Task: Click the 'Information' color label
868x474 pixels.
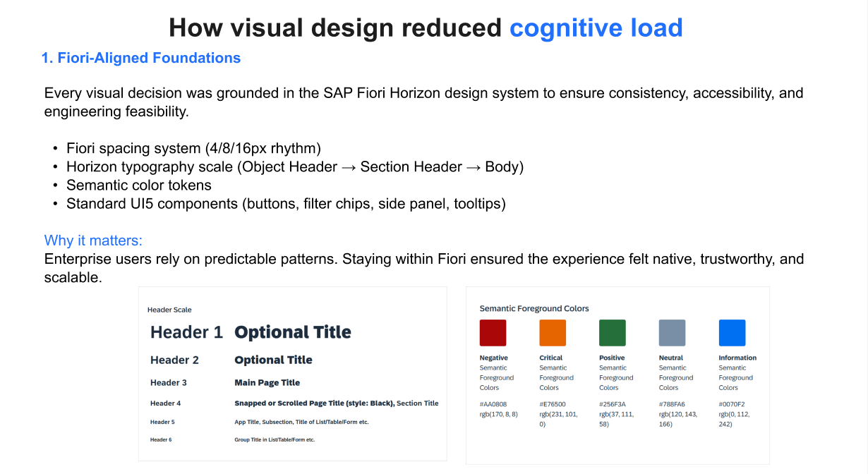Action: 737,358
